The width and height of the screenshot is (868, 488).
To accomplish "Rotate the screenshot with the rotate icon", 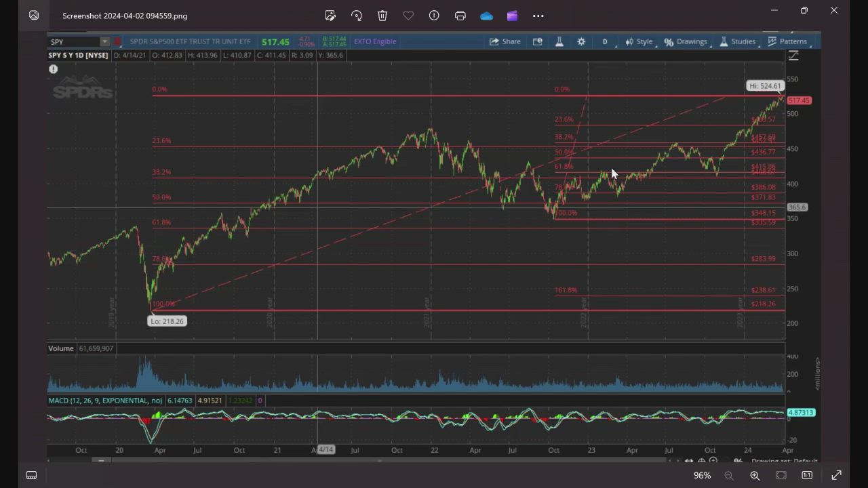I will pos(357,16).
